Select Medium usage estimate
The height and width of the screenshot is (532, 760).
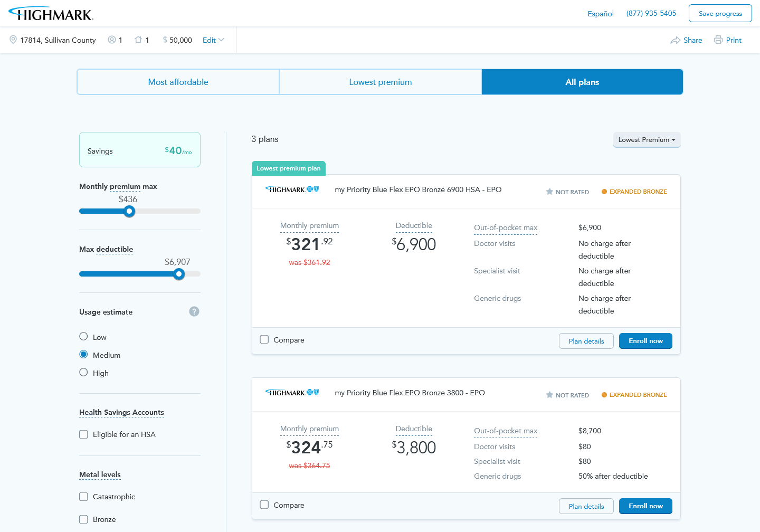pyautogui.click(x=83, y=355)
